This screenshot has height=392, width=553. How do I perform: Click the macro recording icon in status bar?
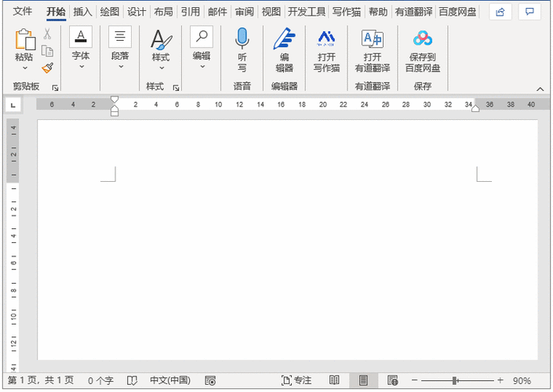[210, 380]
